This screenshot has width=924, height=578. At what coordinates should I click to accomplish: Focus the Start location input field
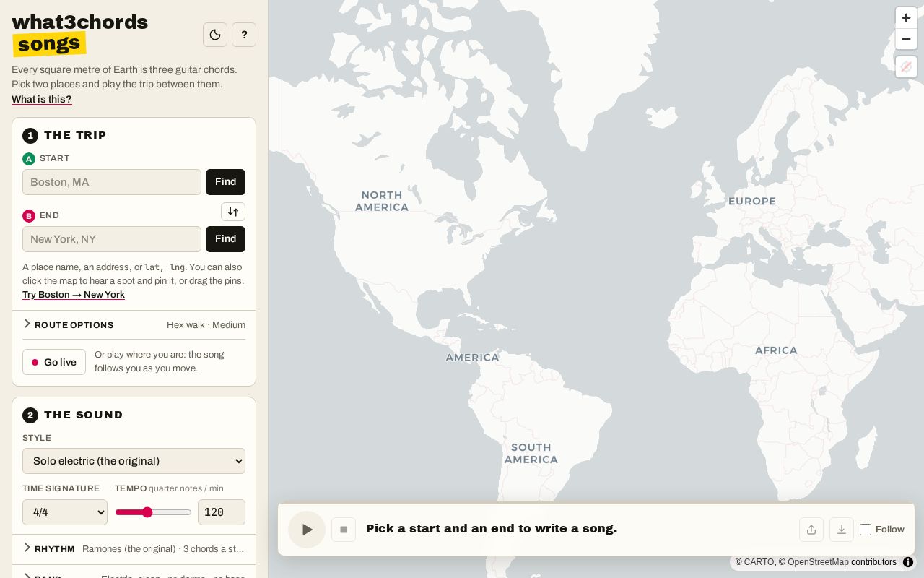(112, 182)
